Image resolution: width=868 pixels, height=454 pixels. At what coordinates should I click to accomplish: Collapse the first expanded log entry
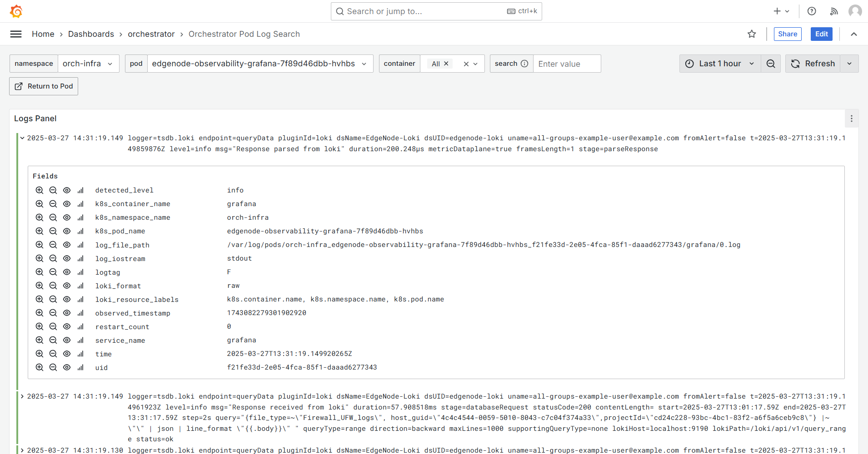click(x=22, y=138)
